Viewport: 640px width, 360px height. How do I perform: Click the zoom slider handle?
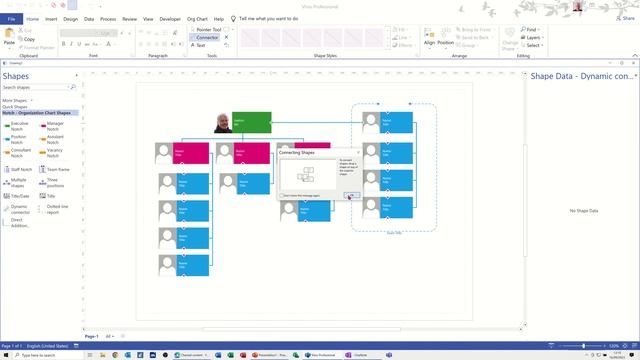click(x=583, y=346)
